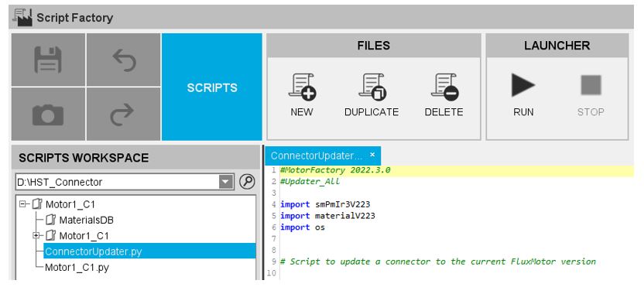Image resolution: width=644 pixels, height=294 pixels.
Task: Click the floppy disk save icon
Action: 48,60
